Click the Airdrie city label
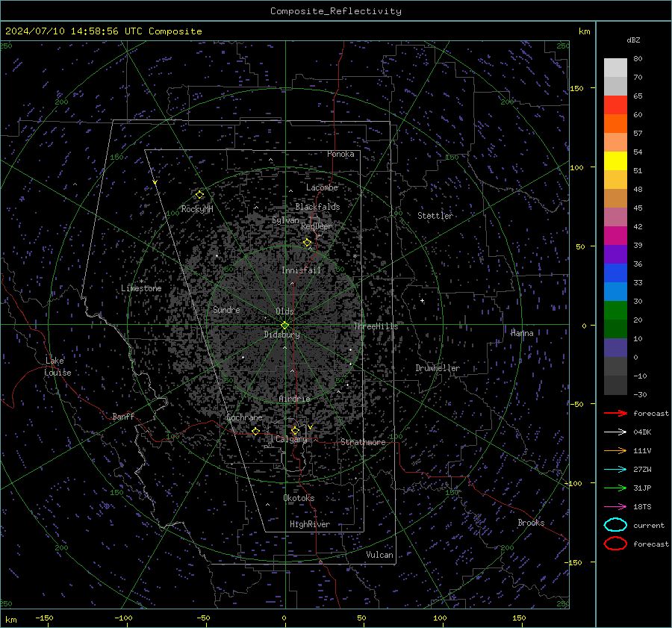This screenshot has width=672, height=628. coord(294,399)
